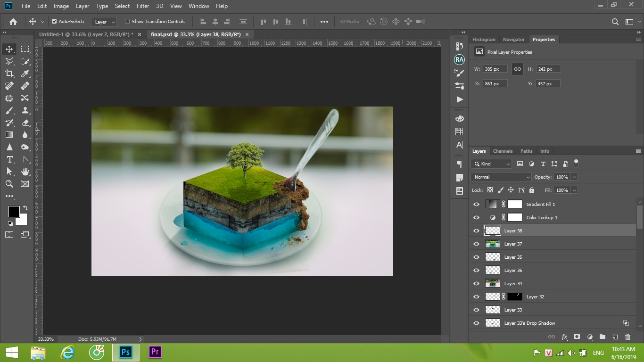Open the blend mode Normal dropdown
Image resolution: width=644 pixels, height=362 pixels.
tap(501, 177)
